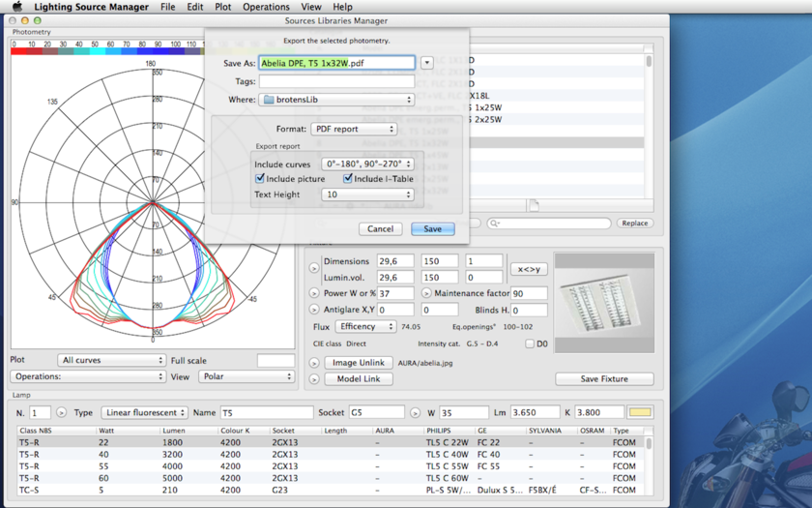Screen dimensions: 812x508
Task: Click the yellow lamp colour swatch
Action: (x=640, y=413)
